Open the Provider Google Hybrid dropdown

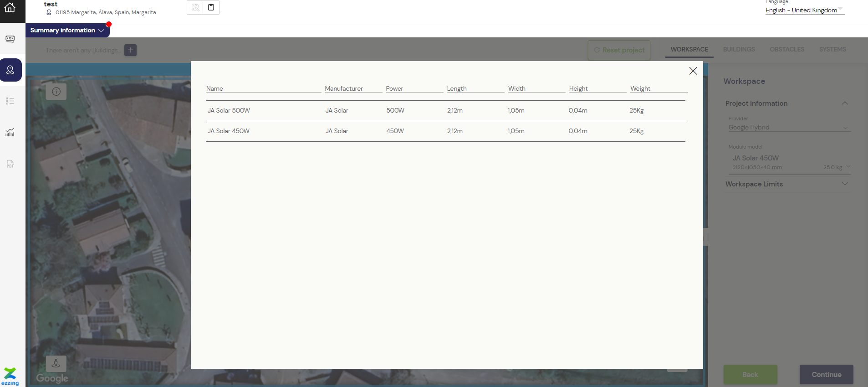[789, 127]
